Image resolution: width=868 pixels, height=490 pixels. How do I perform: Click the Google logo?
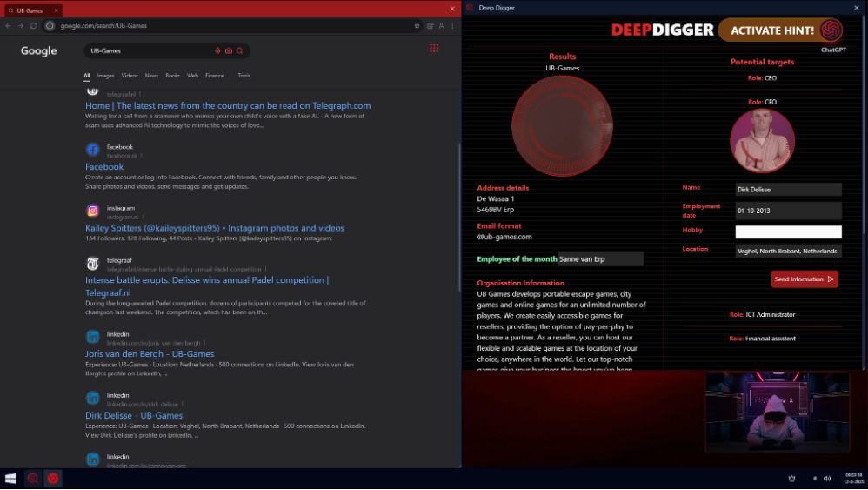pyautogui.click(x=39, y=51)
